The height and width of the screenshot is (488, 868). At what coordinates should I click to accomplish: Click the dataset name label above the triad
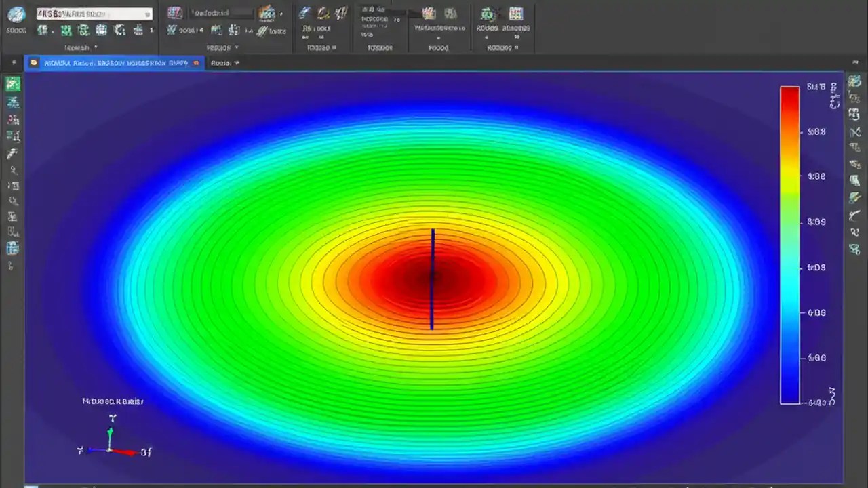pos(113,401)
